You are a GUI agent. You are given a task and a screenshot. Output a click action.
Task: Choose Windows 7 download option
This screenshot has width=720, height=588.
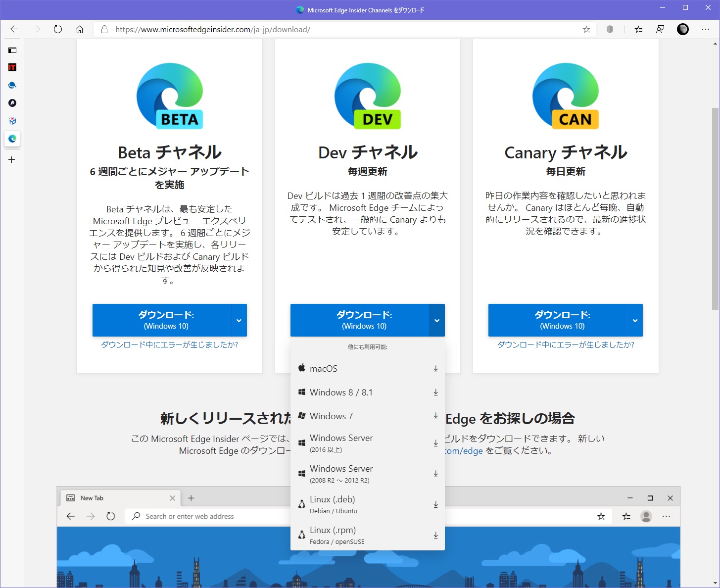(368, 416)
